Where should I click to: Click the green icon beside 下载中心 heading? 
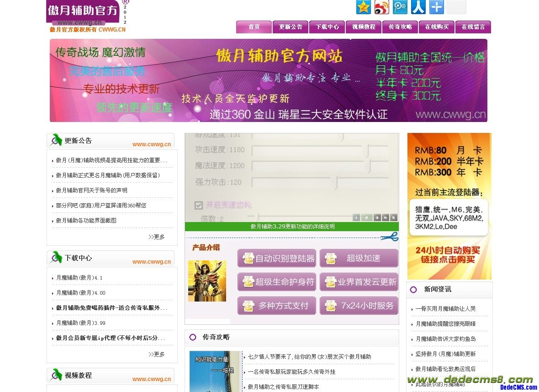point(56,258)
